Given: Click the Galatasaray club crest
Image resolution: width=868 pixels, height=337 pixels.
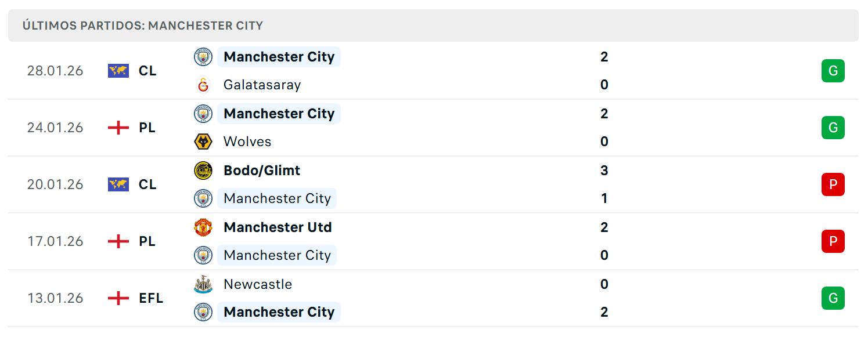Looking at the screenshot, I should click(203, 85).
